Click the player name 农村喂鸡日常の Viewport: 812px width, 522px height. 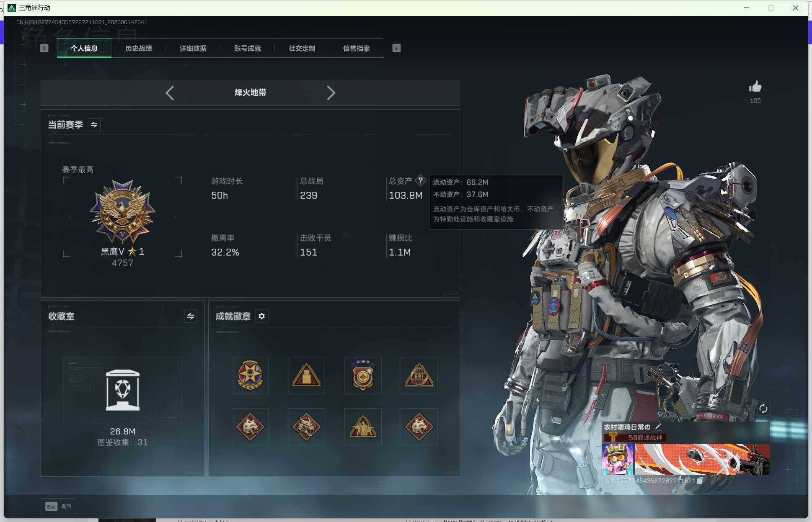(x=627, y=427)
